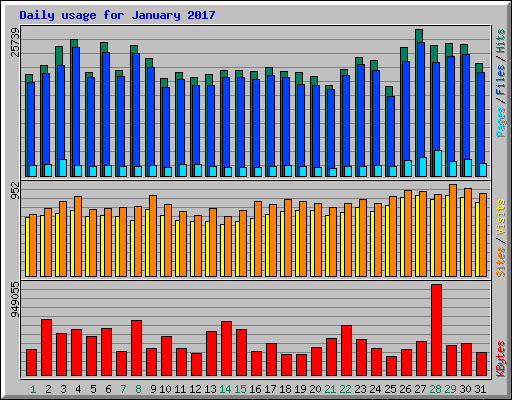Click the 949055 KBytes axis value
This screenshot has width=512, height=400.
point(15,299)
